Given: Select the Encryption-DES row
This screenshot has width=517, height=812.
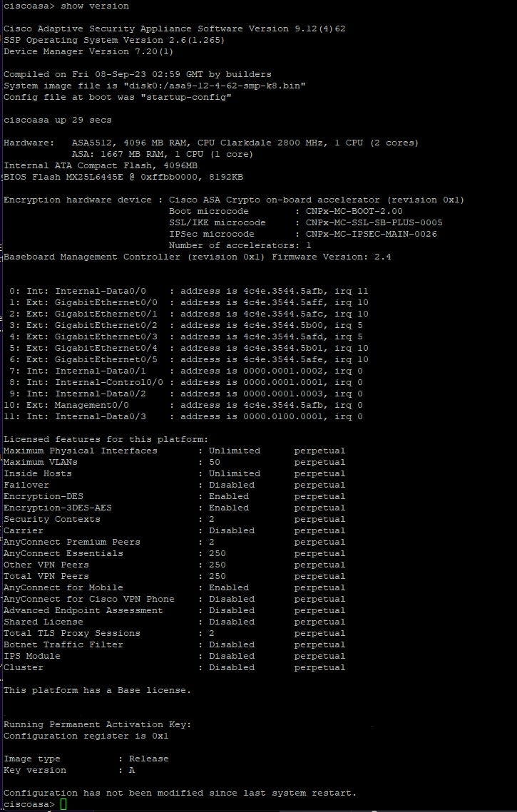Looking at the screenshot, I should pyautogui.click(x=175, y=496).
